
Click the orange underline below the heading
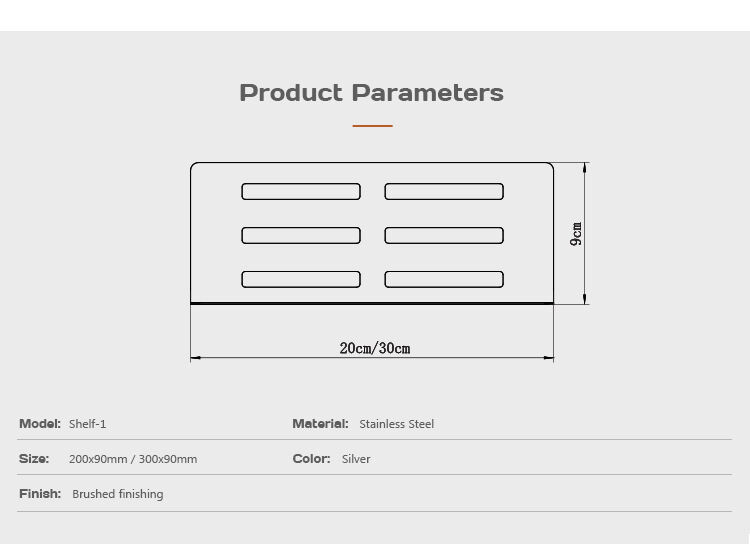coord(372,126)
